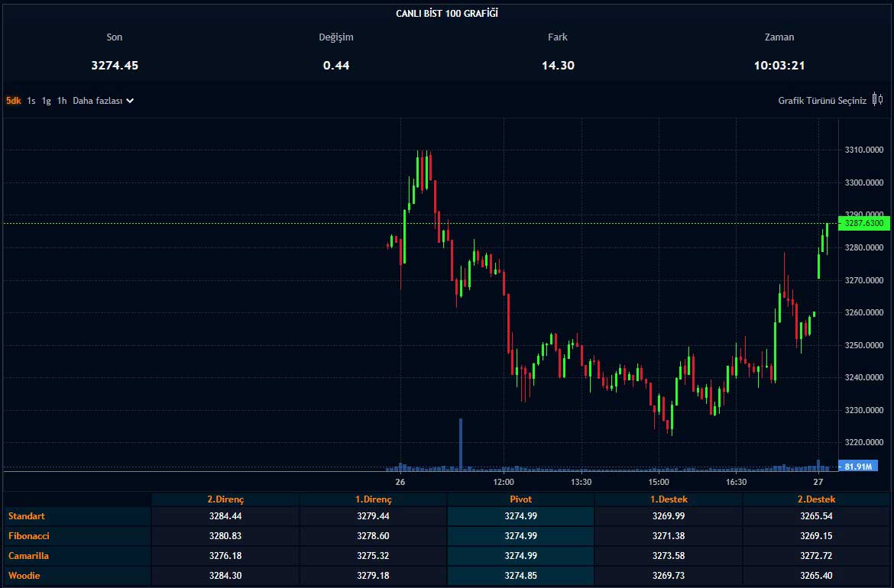The height and width of the screenshot is (588, 894).
Task: Expand the Daha fazlası dropdown
Action: pyautogui.click(x=103, y=101)
